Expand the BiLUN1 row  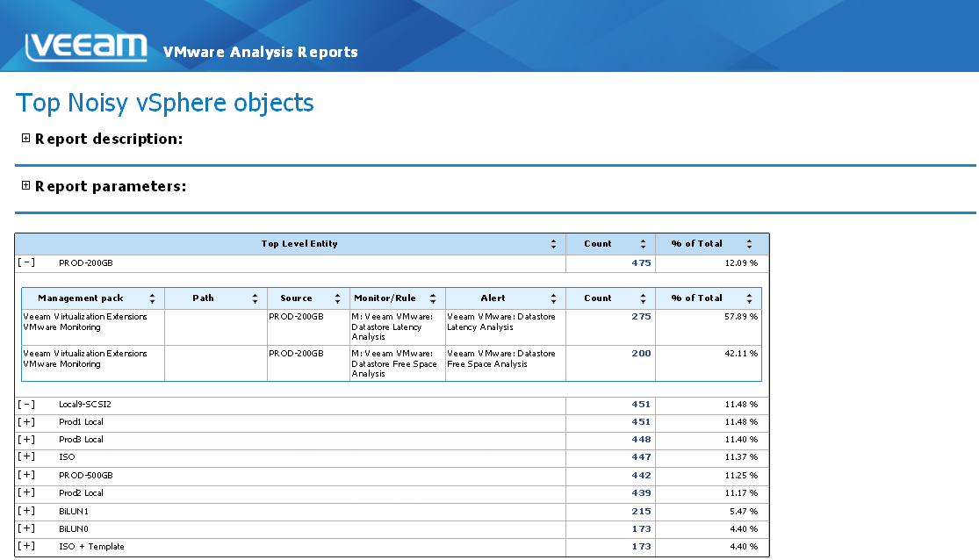[x=26, y=512]
